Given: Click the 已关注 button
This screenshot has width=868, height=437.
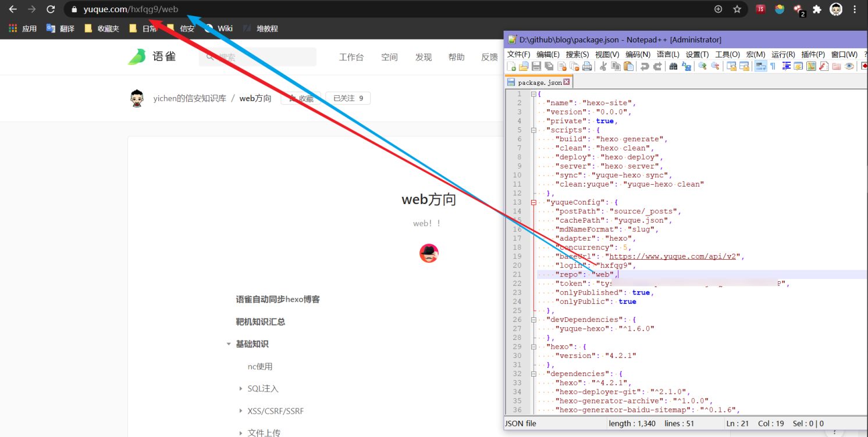Looking at the screenshot, I should pos(348,98).
